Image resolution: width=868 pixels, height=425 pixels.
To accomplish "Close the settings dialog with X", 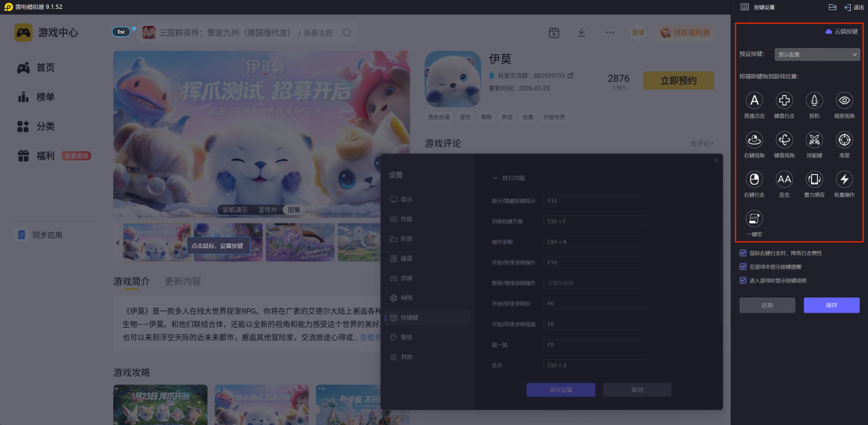I will coord(716,160).
